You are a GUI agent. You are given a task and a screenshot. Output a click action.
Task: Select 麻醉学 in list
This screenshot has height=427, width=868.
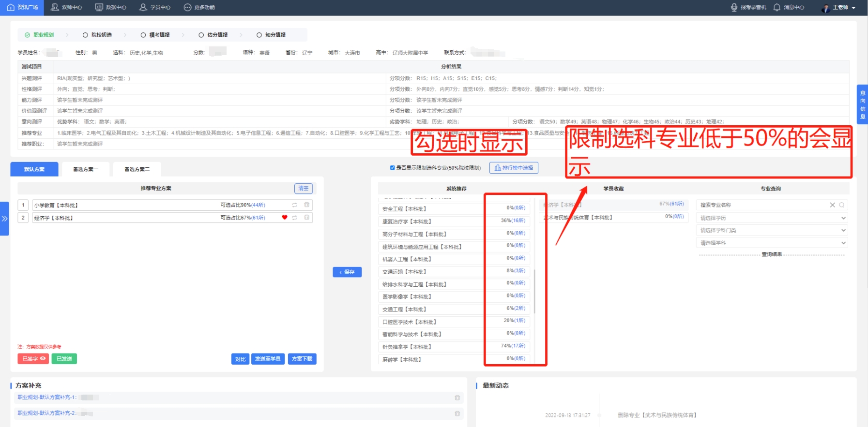[454, 359]
